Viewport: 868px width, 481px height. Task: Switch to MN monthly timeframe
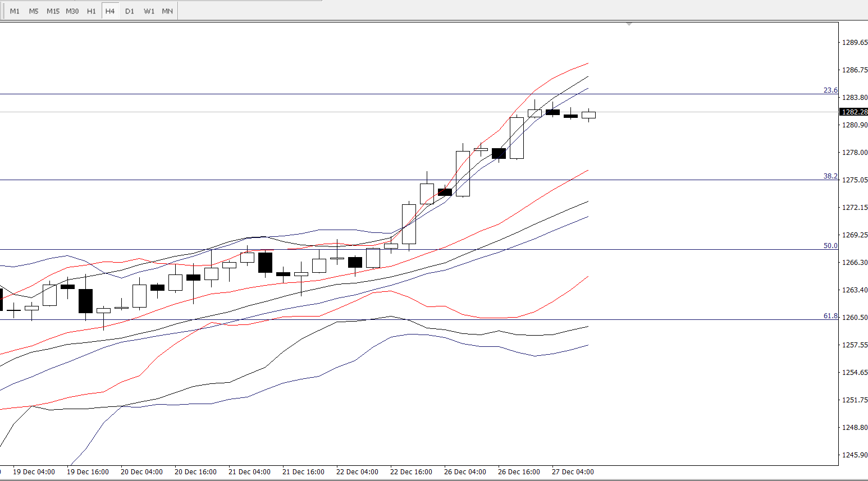coord(167,11)
